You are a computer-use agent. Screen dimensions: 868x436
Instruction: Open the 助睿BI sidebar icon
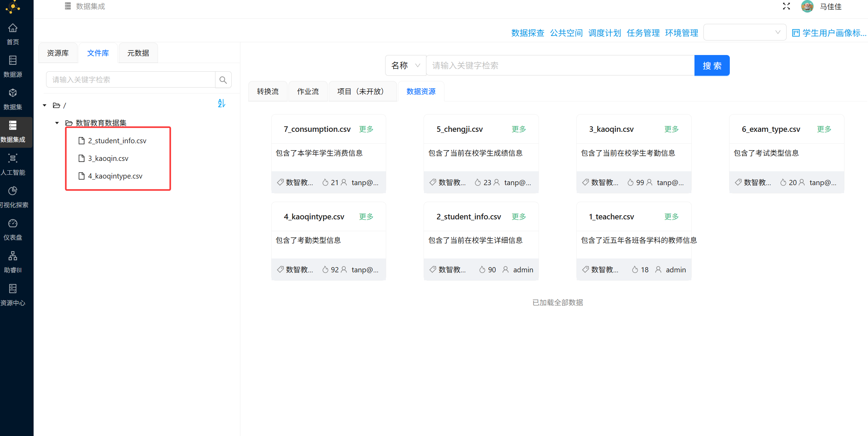[13, 256]
